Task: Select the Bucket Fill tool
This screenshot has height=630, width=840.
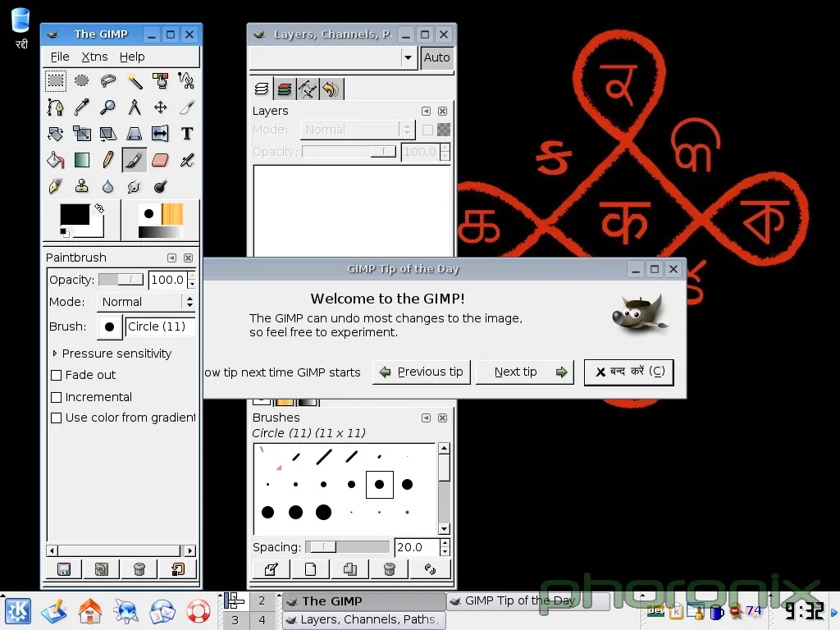Action: [x=56, y=160]
